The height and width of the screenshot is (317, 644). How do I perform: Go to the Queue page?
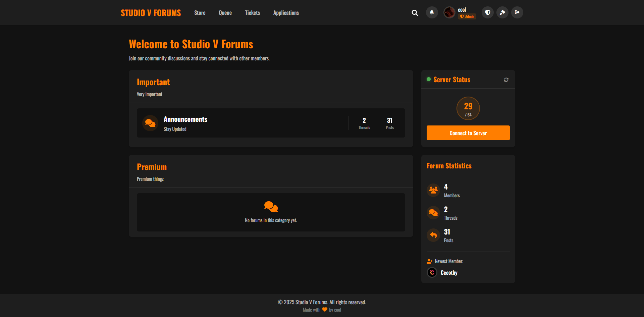(225, 13)
